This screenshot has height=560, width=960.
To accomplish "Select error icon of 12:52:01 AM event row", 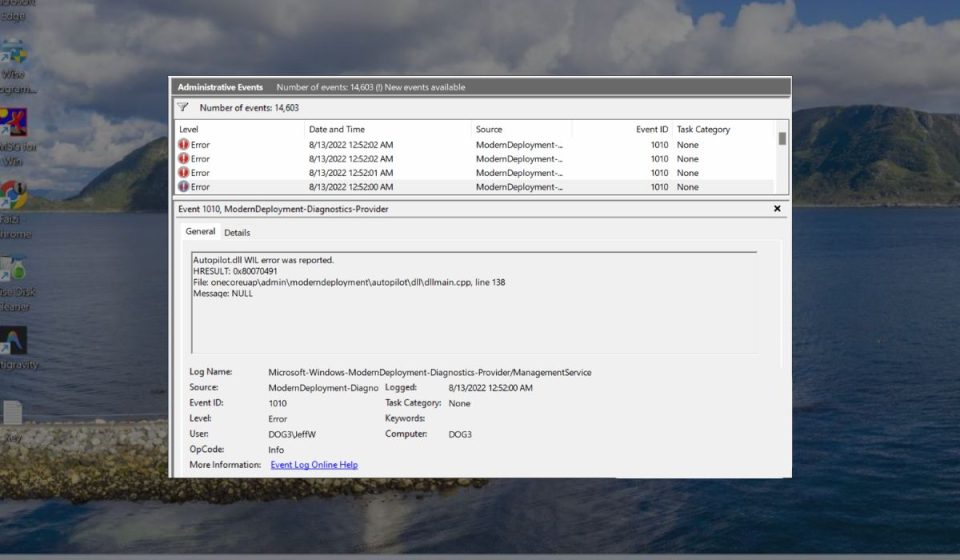I will (183, 173).
